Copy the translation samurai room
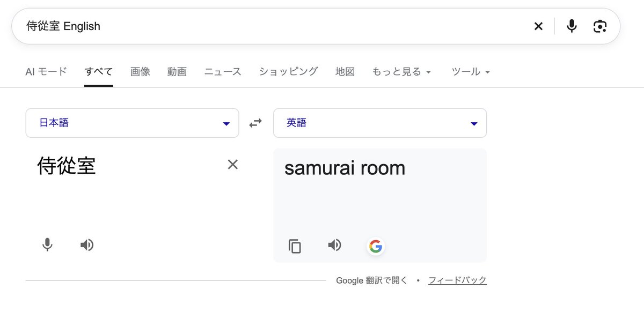Viewport: 644px width, 311px height. 295,246
